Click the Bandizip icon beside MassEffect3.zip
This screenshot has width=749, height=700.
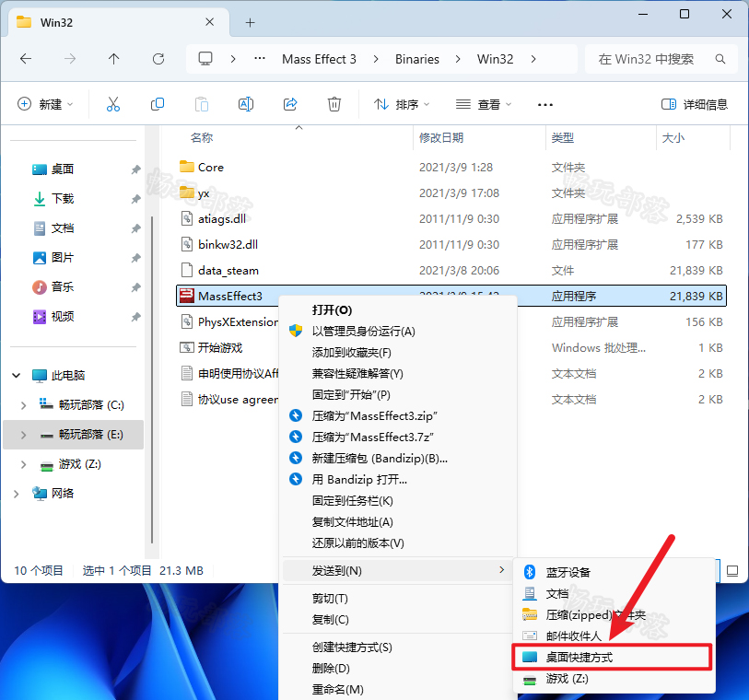pos(296,416)
